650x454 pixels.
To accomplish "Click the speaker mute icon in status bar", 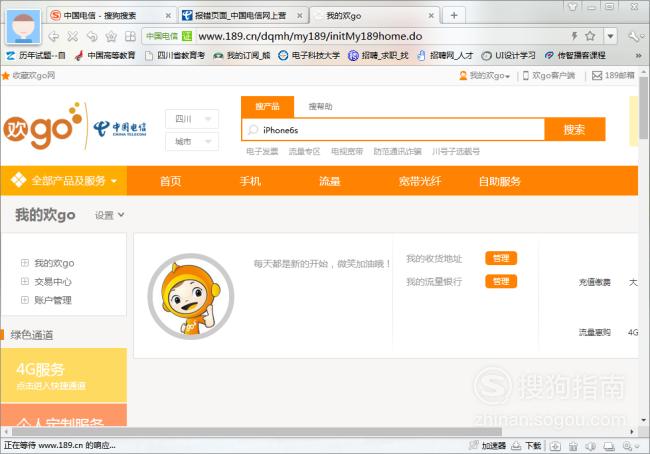I will (591, 446).
